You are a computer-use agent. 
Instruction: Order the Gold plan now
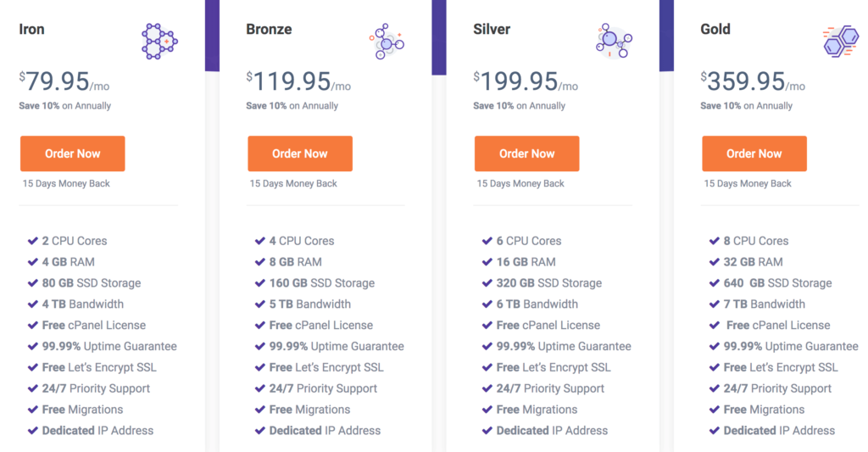tap(754, 153)
